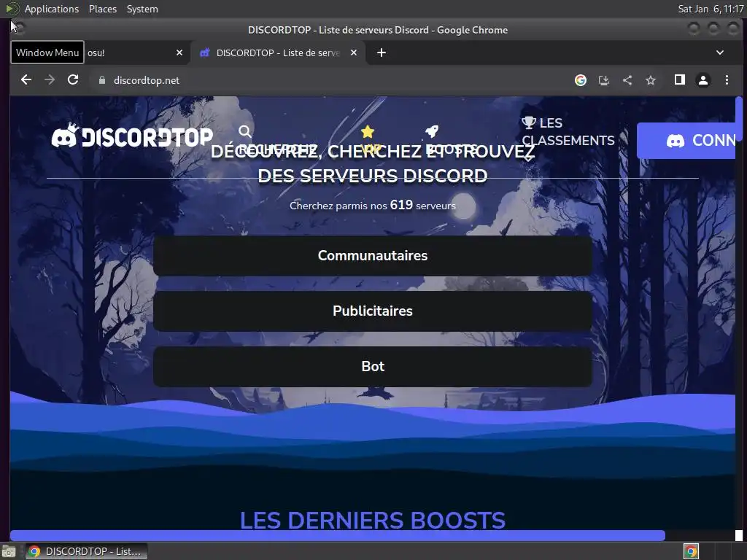The width and height of the screenshot is (747, 560).
Task: View site info via the lock icon
Action: tap(101, 80)
